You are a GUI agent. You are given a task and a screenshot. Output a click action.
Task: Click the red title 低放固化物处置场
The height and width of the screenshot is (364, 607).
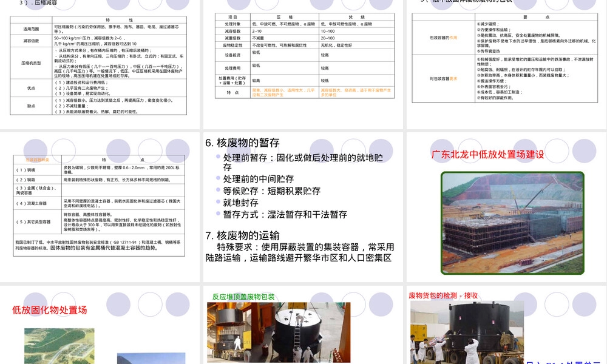(50, 310)
